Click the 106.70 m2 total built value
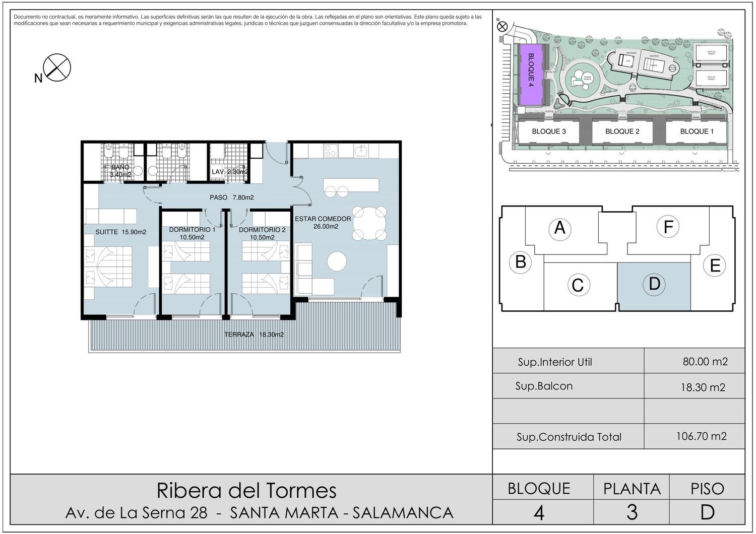Viewport: 756px width, 534px height. click(x=701, y=436)
